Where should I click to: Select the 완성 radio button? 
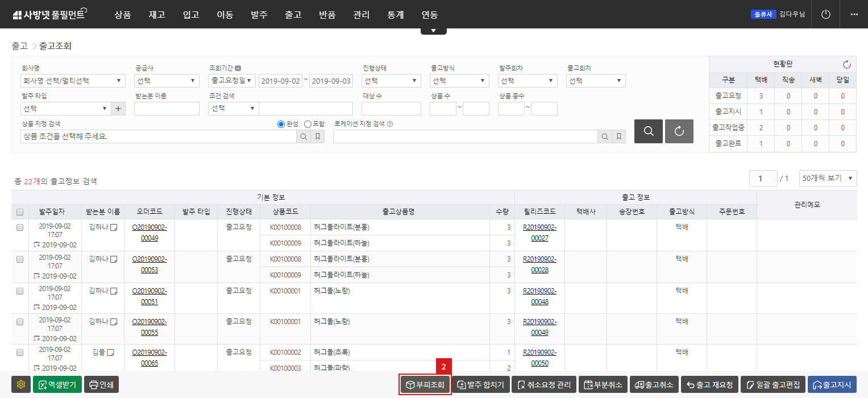coord(281,124)
